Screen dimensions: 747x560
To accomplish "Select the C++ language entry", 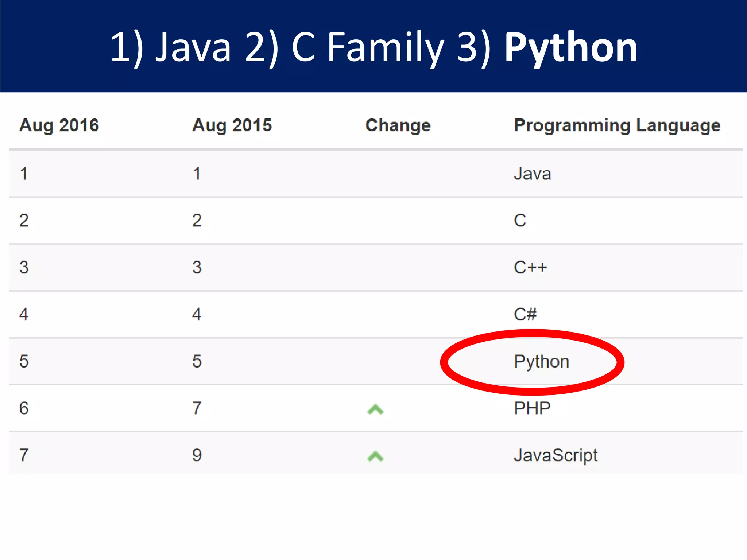I will 530,268.
